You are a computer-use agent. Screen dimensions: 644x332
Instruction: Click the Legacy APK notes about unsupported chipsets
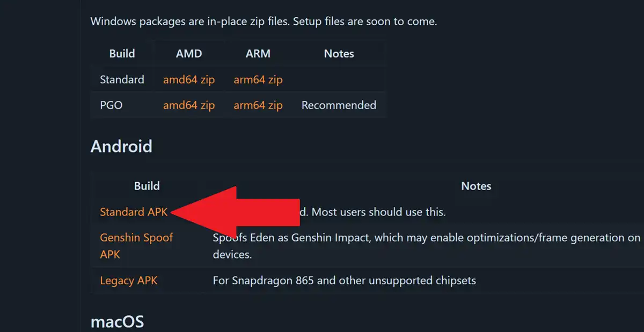point(343,280)
